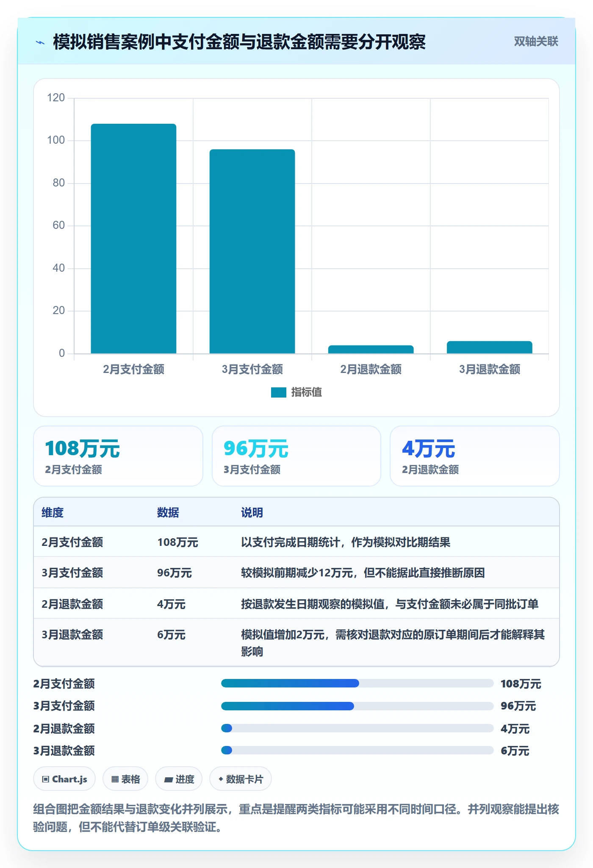Viewport: 593px width, 868px height.
Task: Click text 以支付完成日期统计，作为模拟对比期结果
Action: (x=346, y=542)
